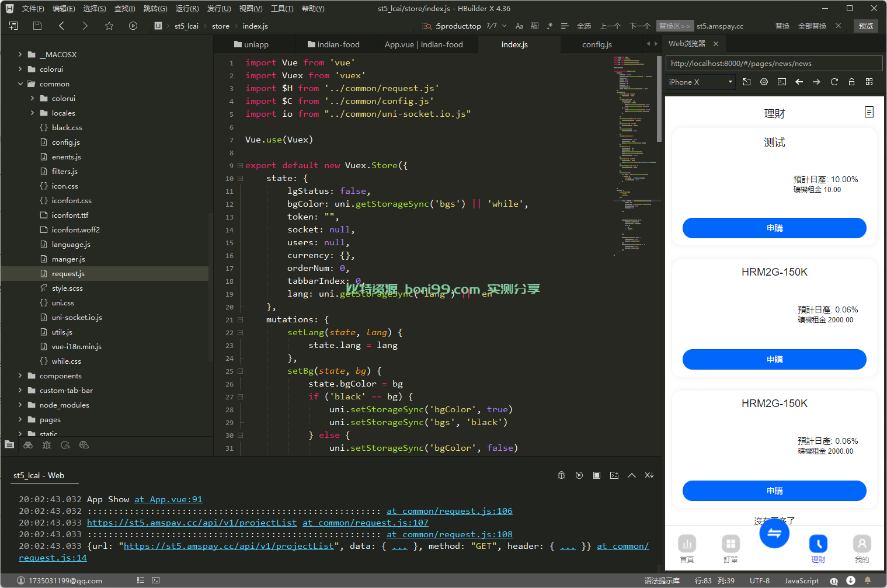Image resolution: width=887 pixels, height=588 pixels.
Task: Open the 编辑(E) menu
Action: click(x=64, y=9)
